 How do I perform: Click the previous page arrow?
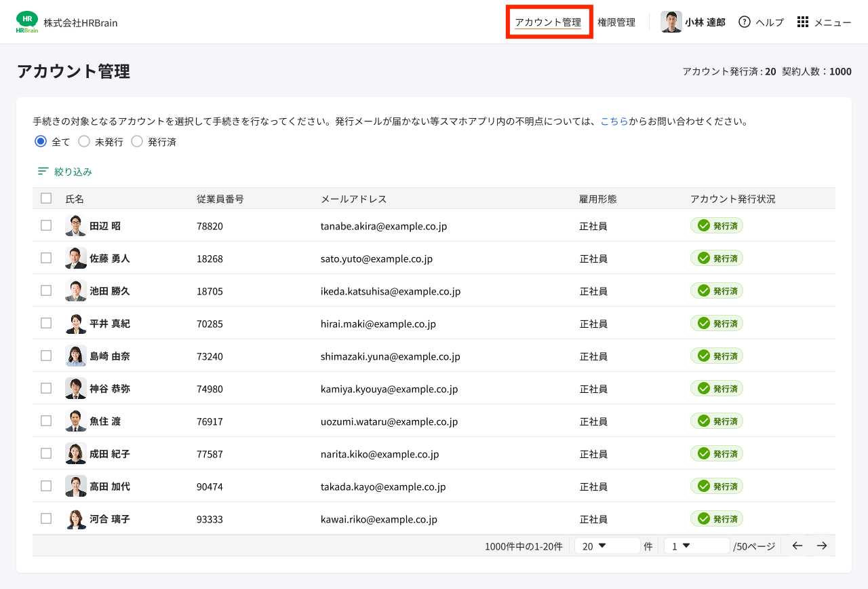pos(797,545)
